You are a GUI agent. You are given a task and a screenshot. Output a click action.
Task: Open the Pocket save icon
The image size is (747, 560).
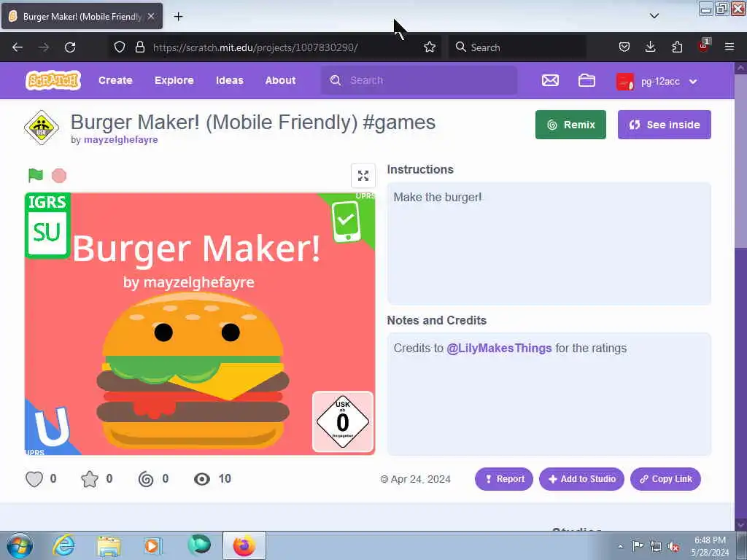pos(624,47)
